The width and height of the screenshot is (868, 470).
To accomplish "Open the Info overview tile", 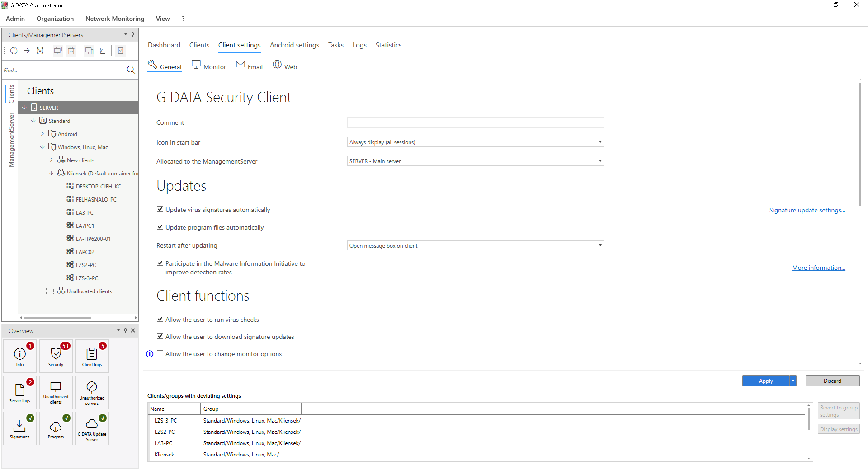I will (20, 356).
